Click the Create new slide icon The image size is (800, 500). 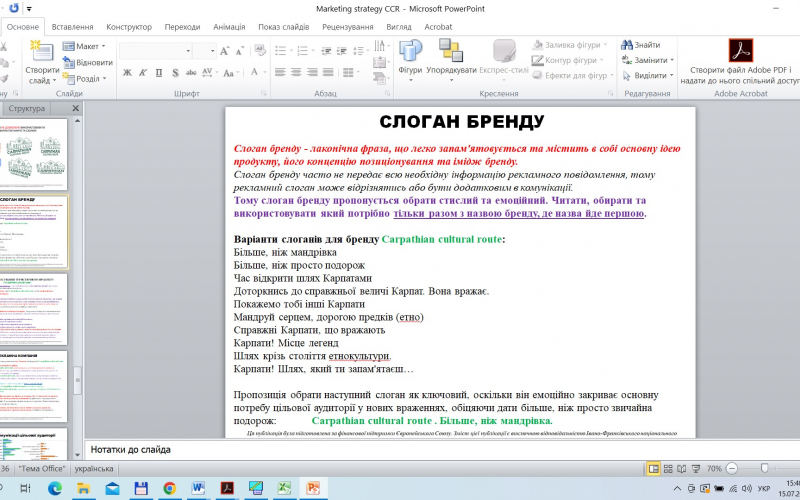pyautogui.click(x=42, y=53)
